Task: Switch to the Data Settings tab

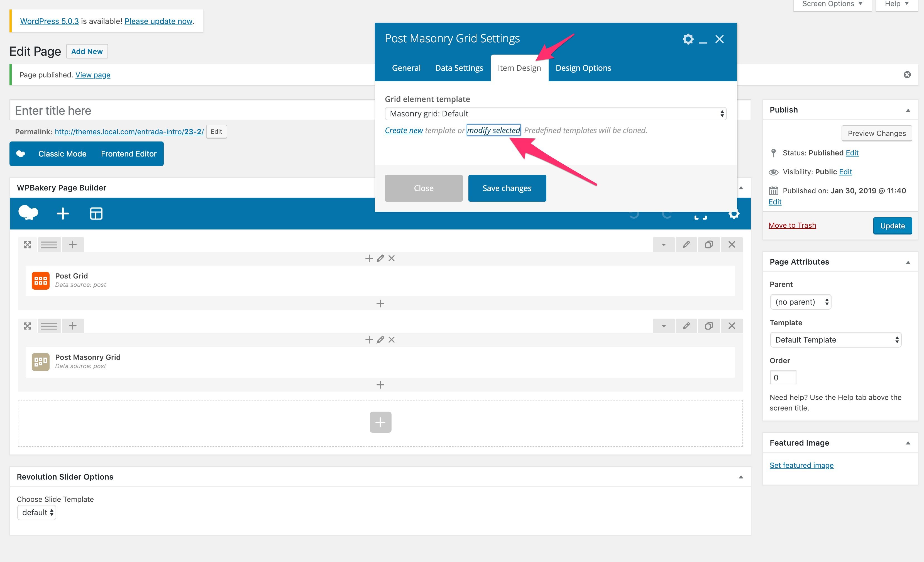Action: pyautogui.click(x=459, y=68)
